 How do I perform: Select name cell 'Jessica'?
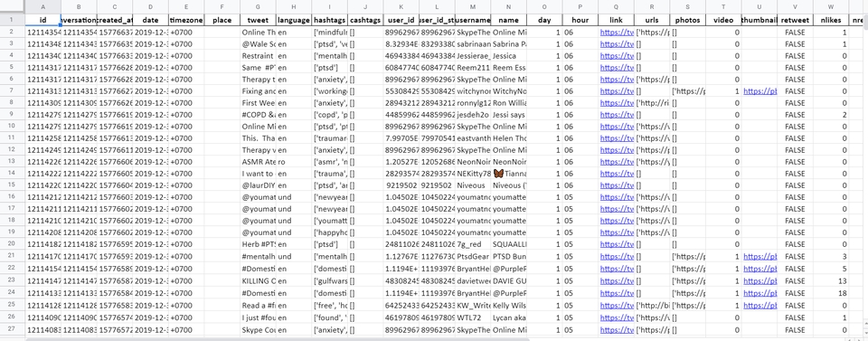click(x=509, y=56)
